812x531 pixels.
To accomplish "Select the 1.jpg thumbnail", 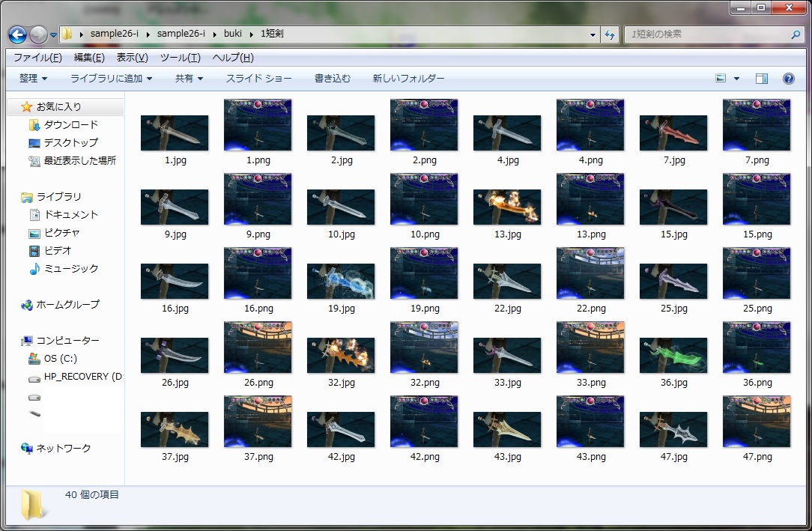I will [x=175, y=133].
